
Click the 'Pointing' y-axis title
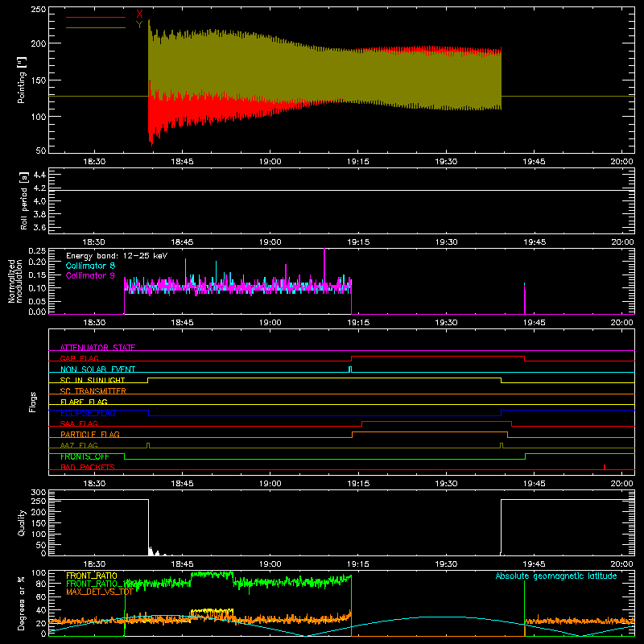pyautogui.click(x=22, y=80)
